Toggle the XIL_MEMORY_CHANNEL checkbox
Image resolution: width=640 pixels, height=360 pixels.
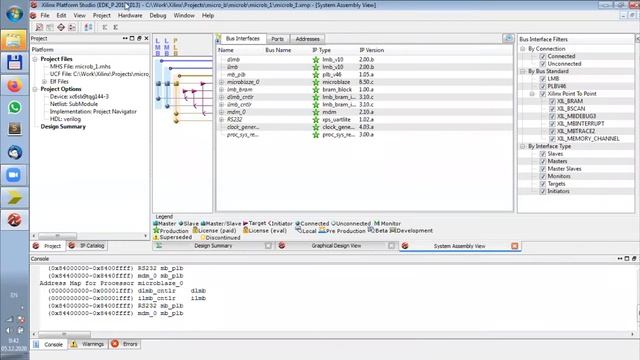pyautogui.click(x=552, y=139)
